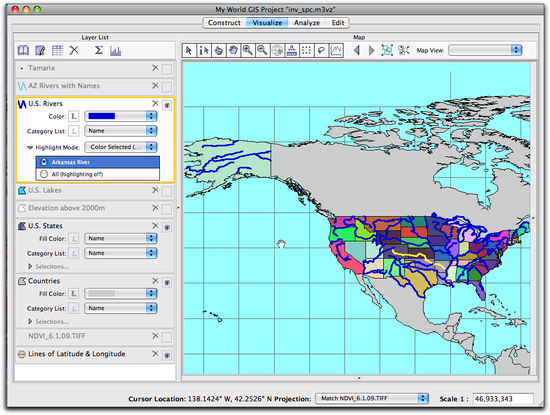Go to next map view arrow
This screenshot has height=415, width=550.
pos(371,51)
